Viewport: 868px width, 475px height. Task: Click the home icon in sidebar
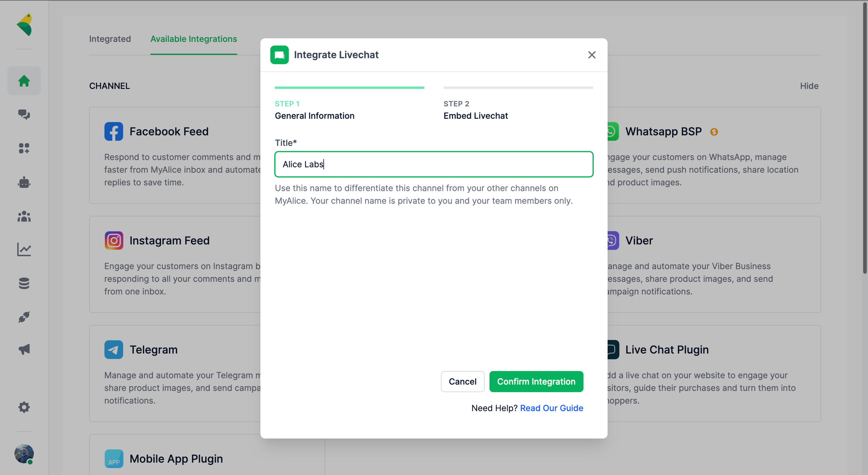24,81
